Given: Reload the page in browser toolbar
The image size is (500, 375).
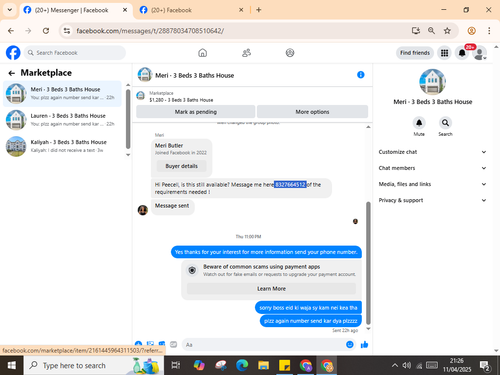Looking at the screenshot, I should pyautogui.click(x=46, y=31).
